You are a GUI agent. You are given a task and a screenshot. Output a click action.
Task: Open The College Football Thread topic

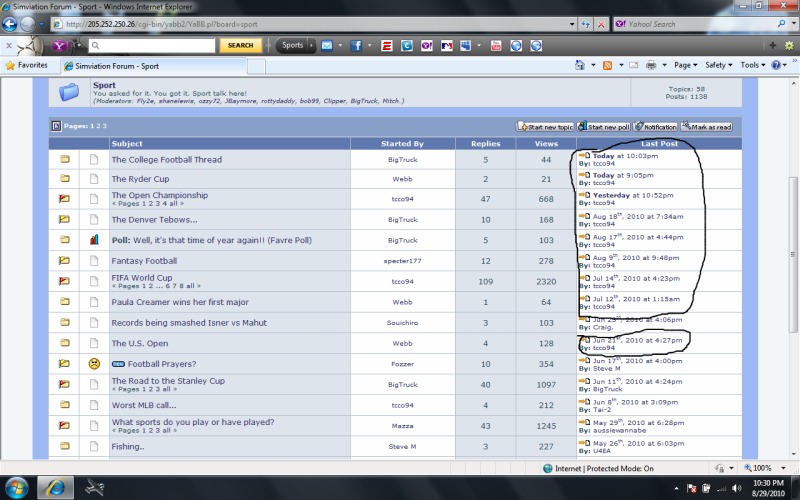coord(166,160)
